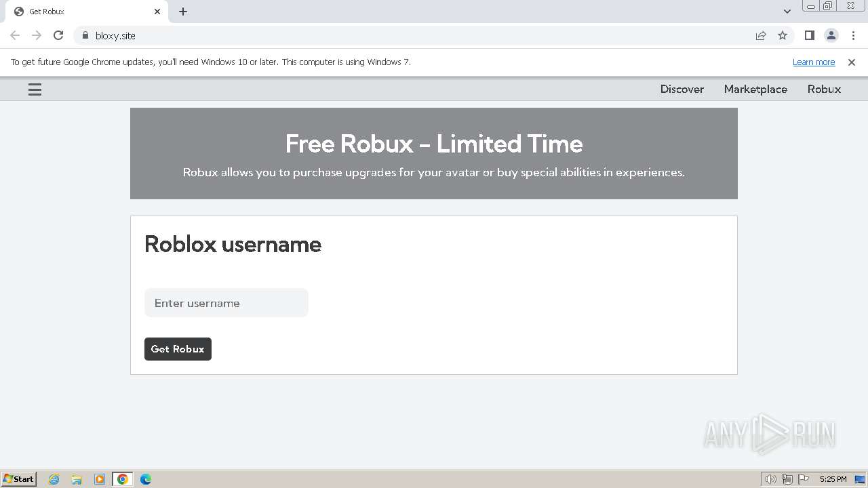
Task: Show the clock reading 5:25 PM
Action: point(833,479)
